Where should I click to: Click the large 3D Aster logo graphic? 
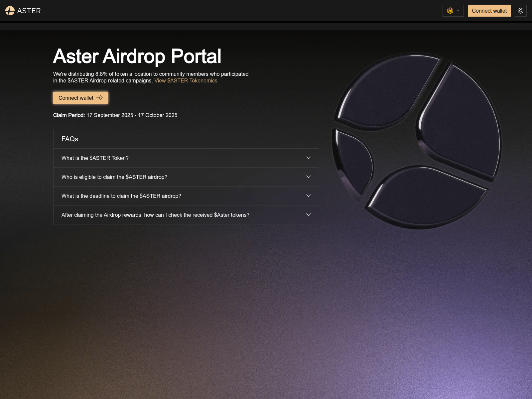pyautogui.click(x=417, y=141)
